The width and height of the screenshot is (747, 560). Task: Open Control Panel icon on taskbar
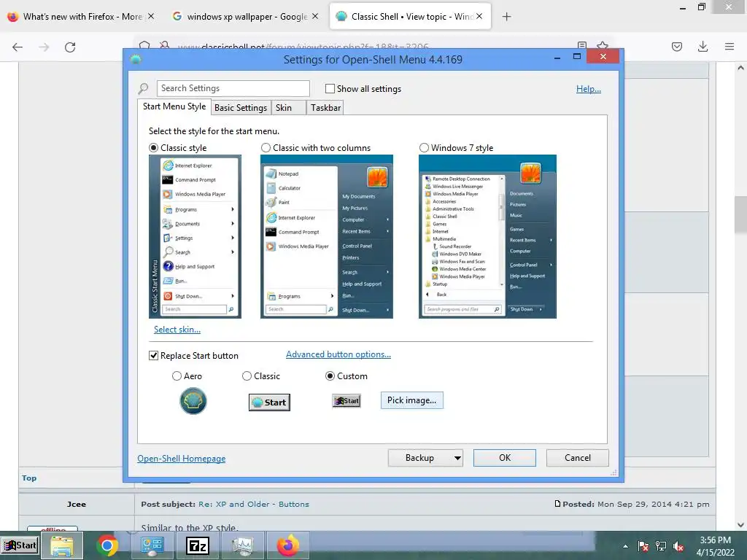[152, 545]
